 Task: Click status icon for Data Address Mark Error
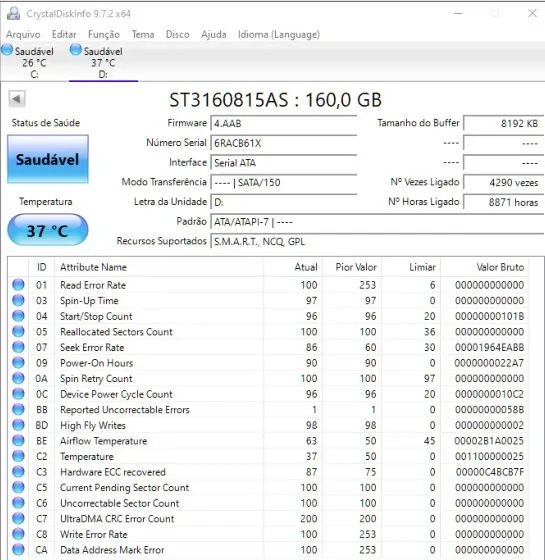pos(18,549)
